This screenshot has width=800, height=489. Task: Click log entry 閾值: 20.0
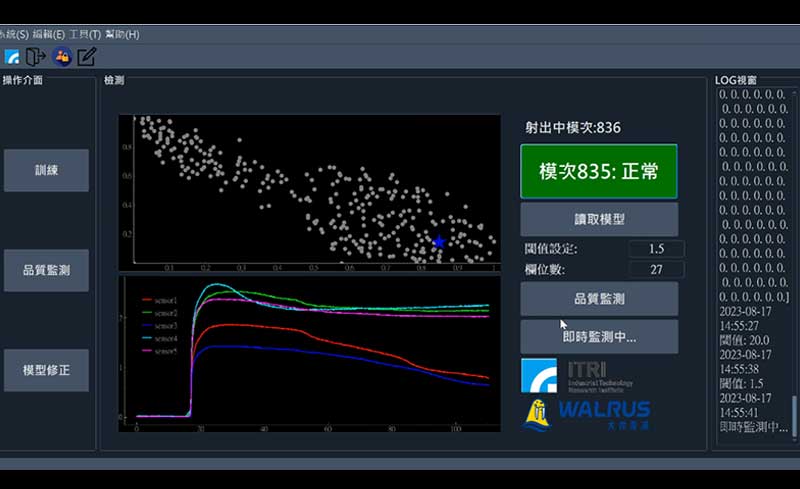pos(744,340)
